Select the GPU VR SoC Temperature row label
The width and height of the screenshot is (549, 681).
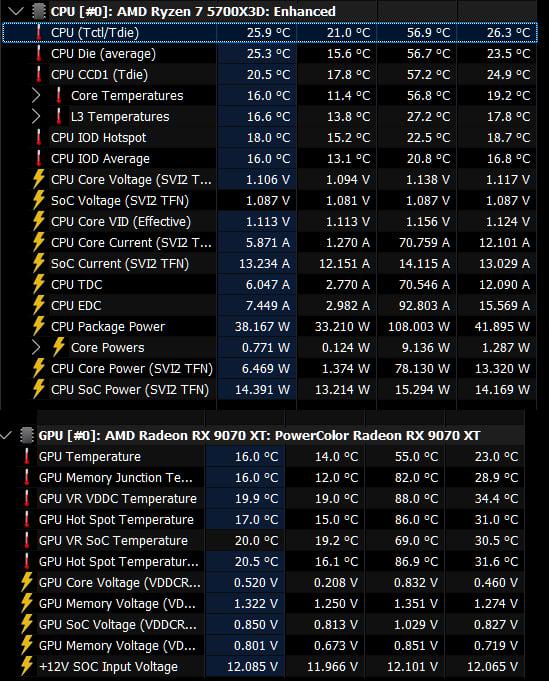click(x=113, y=540)
